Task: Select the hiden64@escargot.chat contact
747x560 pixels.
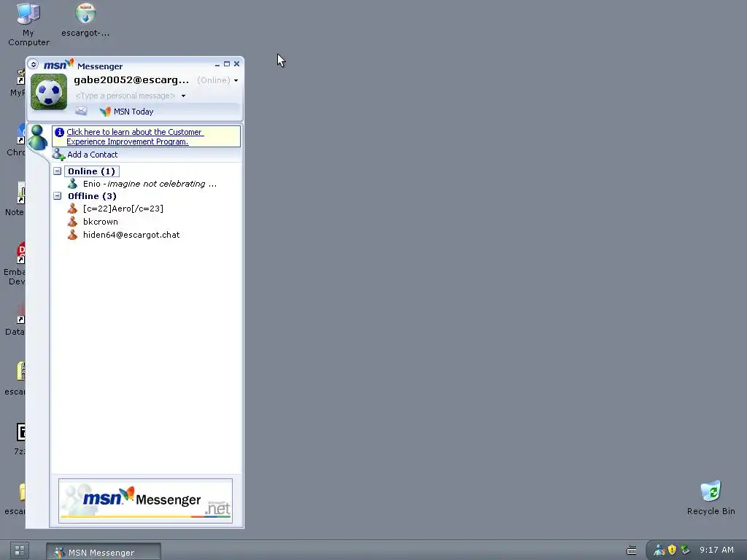Action: (x=131, y=235)
